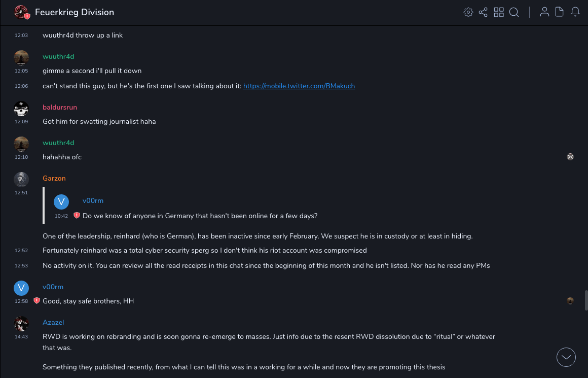Image resolution: width=588 pixels, height=378 pixels.
Task: Open room settings gear icon
Action: (468, 12)
